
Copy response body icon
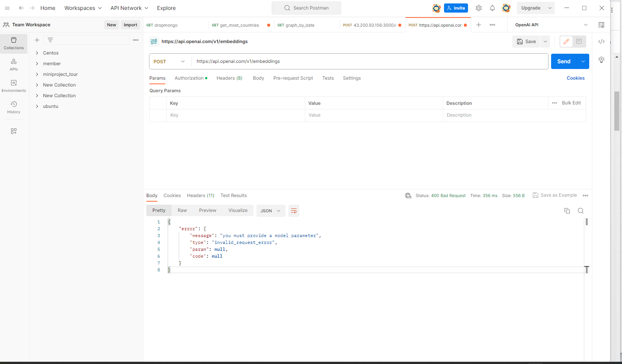coord(567,211)
